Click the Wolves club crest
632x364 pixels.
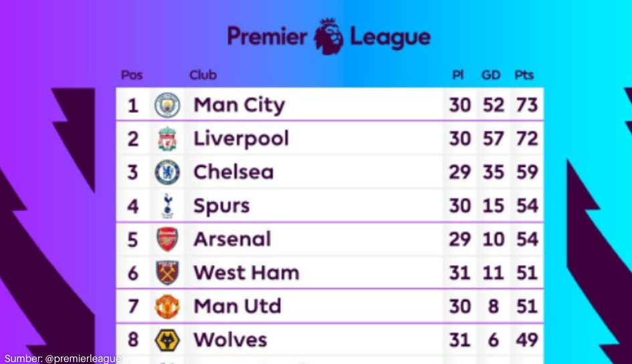[167, 340]
